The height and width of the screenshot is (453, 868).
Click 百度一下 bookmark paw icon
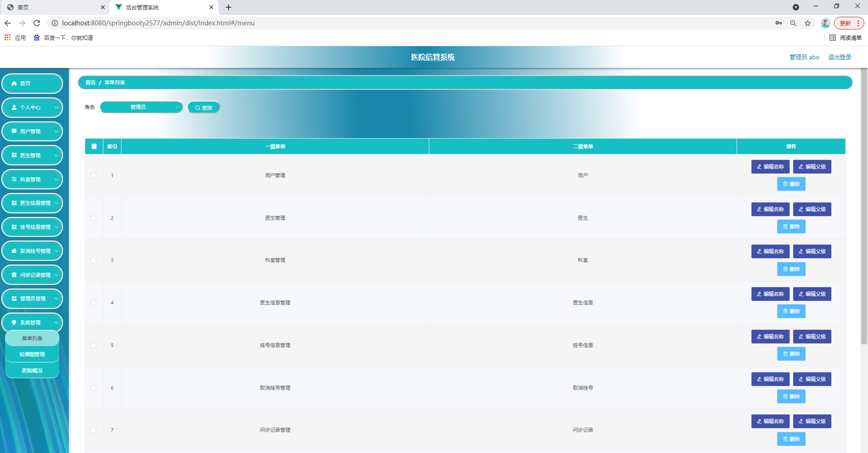(x=37, y=38)
